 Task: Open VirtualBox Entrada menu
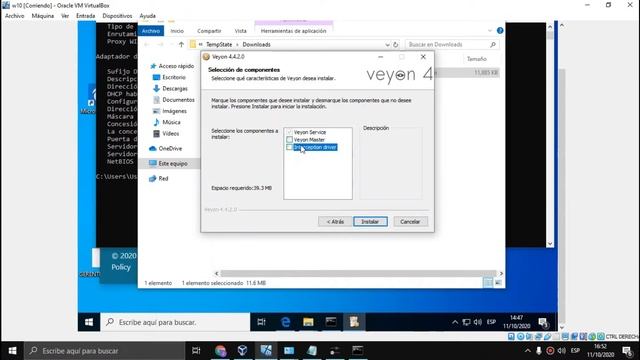click(x=85, y=16)
